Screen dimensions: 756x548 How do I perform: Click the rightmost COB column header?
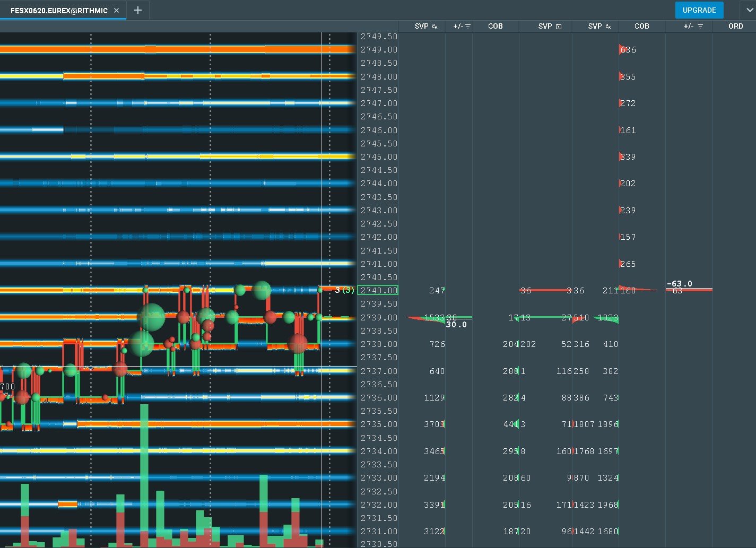click(x=641, y=26)
